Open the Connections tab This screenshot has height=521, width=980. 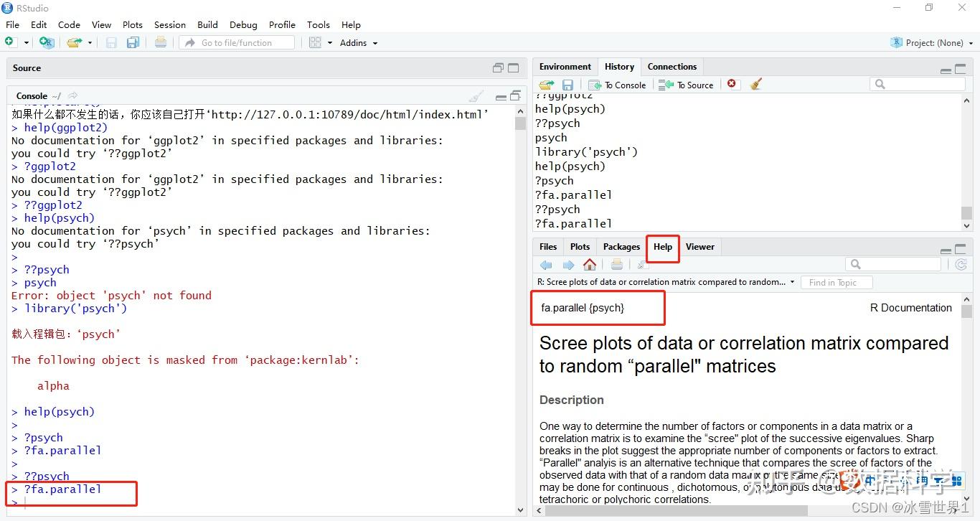[x=672, y=67]
